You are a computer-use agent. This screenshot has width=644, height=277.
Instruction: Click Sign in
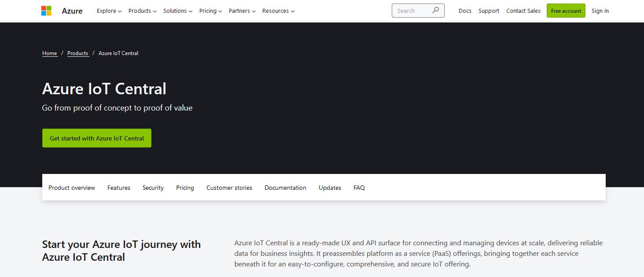(x=600, y=11)
